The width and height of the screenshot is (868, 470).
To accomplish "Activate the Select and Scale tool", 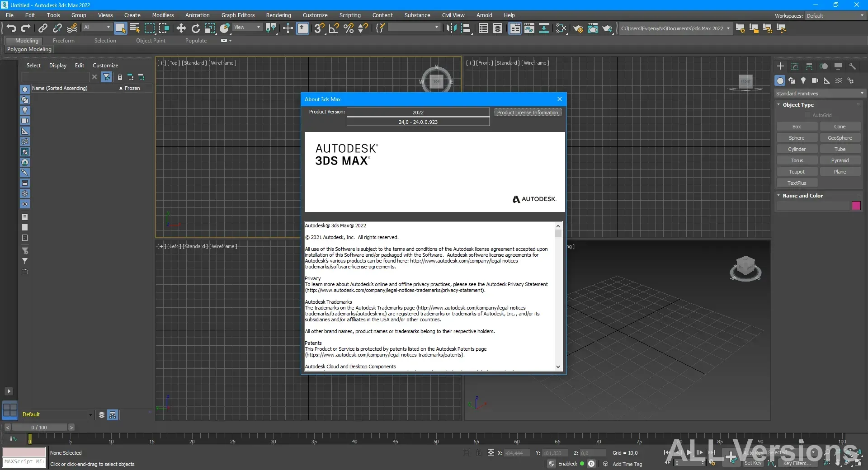I will (x=210, y=28).
